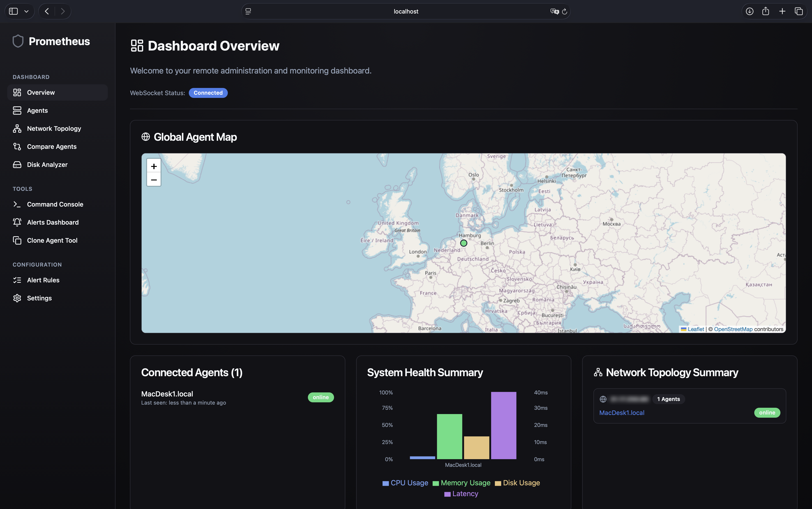This screenshot has height=509, width=812.
Task: Zoom in on the Global Agent Map
Action: (x=154, y=166)
